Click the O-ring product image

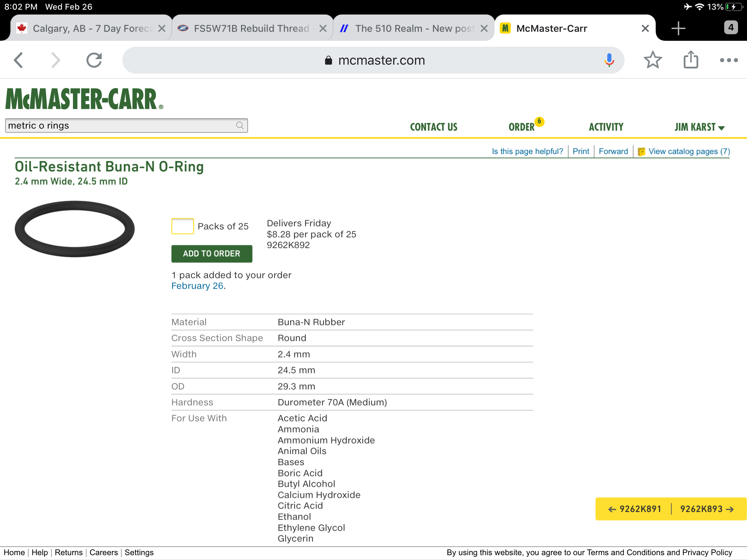75,228
